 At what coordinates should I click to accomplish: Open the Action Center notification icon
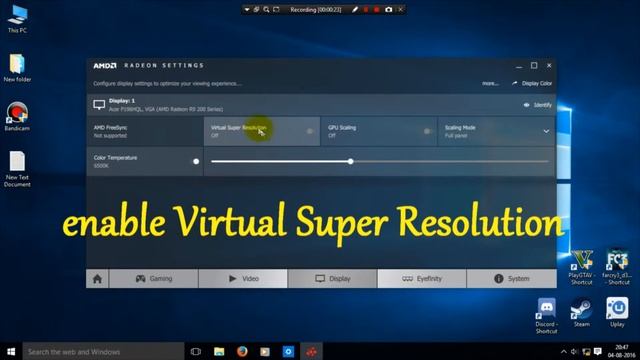[598, 351]
